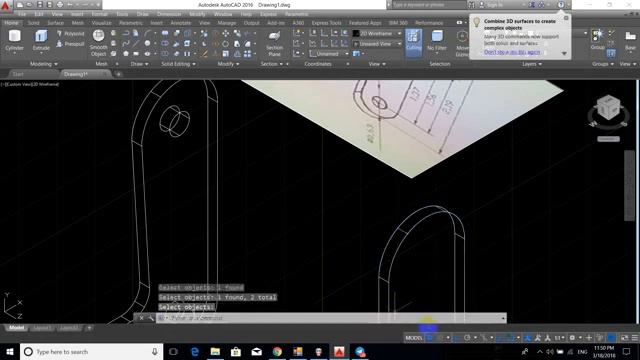Click Windows "Type here to search" box
The image size is (640, 360).
click(92, 351)
